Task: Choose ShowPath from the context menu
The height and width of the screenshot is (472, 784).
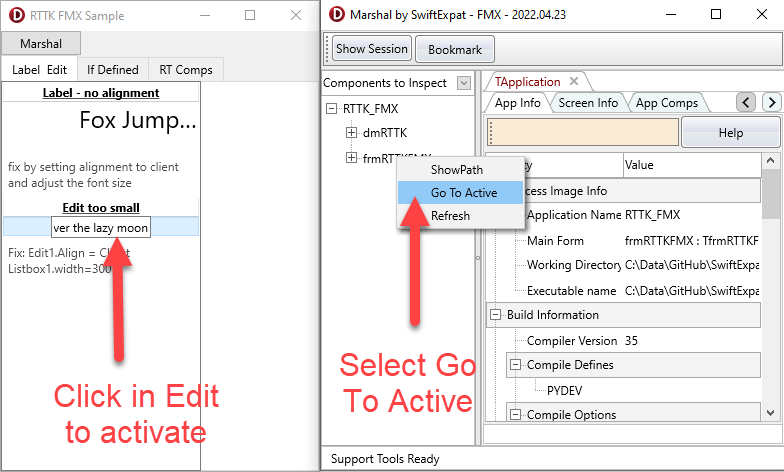Action: click(460, 170)
